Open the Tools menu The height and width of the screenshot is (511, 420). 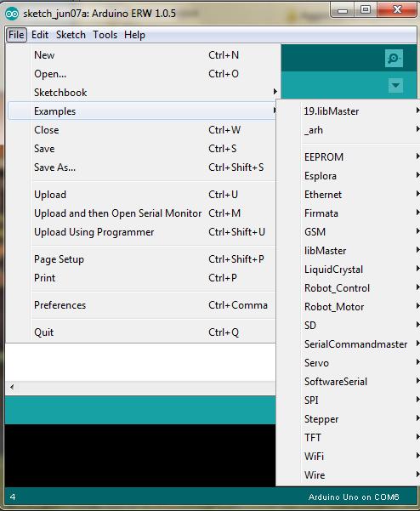point(105,35)
